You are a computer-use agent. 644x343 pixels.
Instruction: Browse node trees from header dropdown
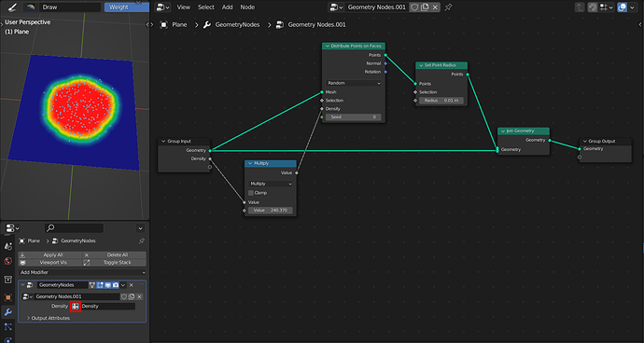pyautogui.click(x=337, y=7)
